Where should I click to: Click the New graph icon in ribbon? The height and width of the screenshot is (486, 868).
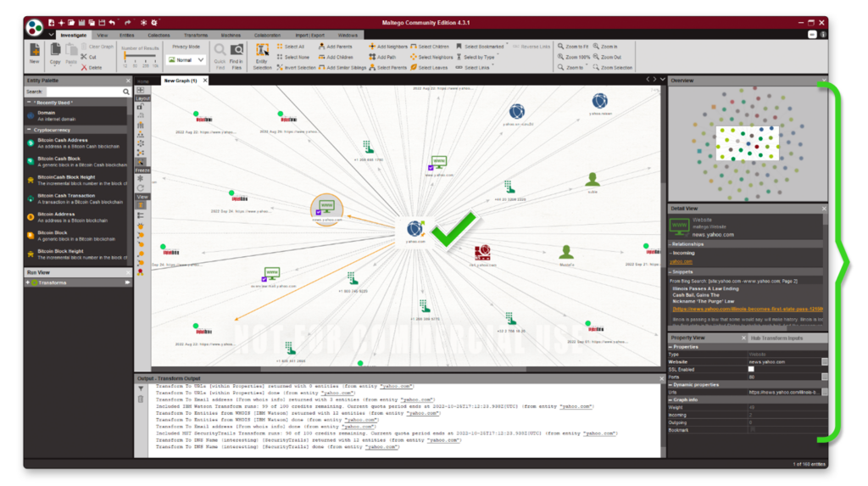click(x=34, y=50)
